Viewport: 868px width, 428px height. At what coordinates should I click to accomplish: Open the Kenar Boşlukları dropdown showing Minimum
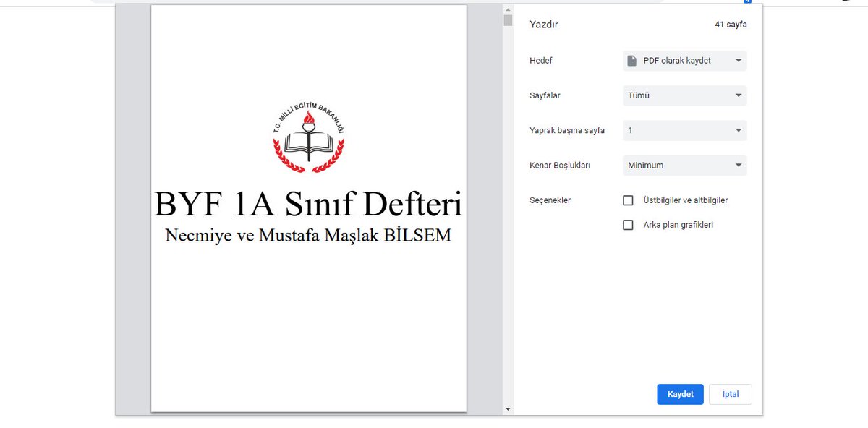click(x=684, y=165)
